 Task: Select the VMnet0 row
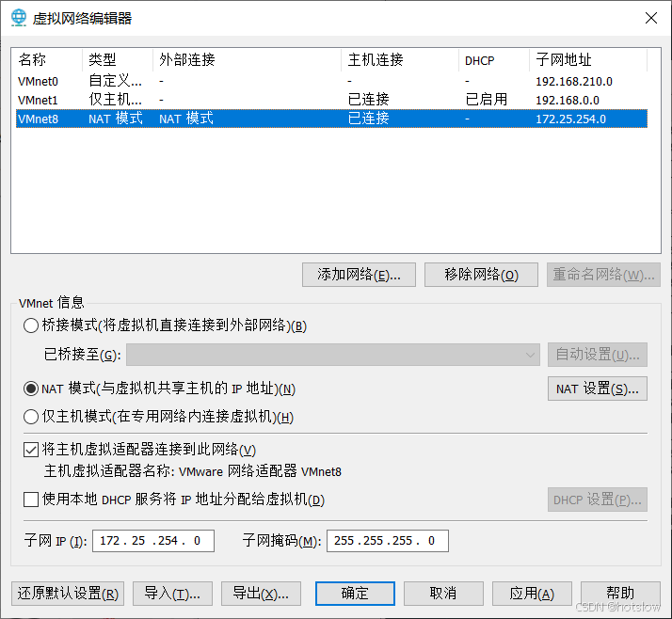pos(331,81)
